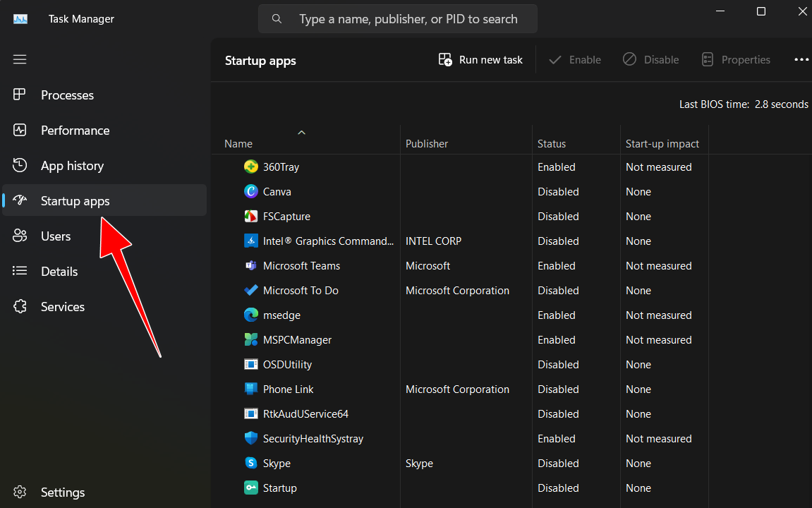Open the App history page
This screenshot has width=812, height=508.
click(71, 165)
